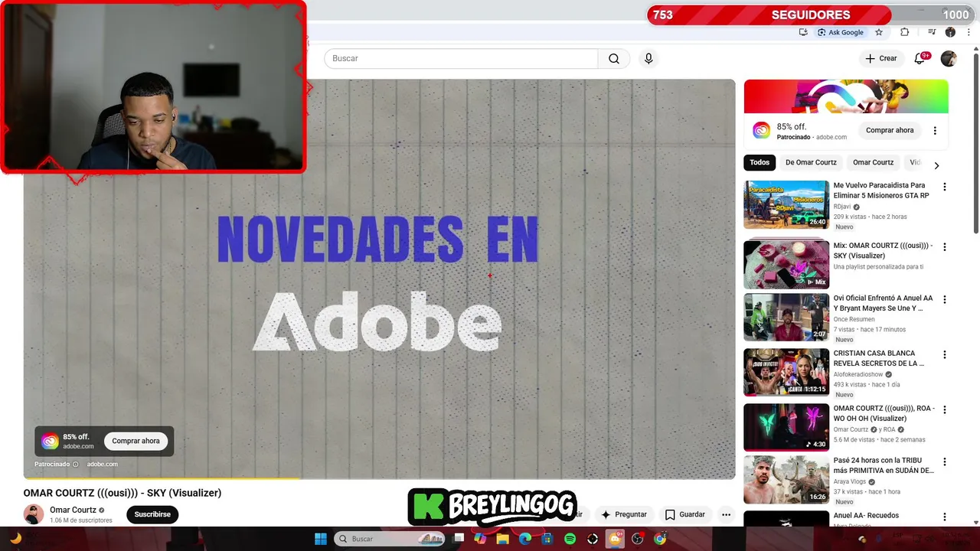The image size is (980, 551).
Task: Click the Crear button
Action: (x=881, y=59)
